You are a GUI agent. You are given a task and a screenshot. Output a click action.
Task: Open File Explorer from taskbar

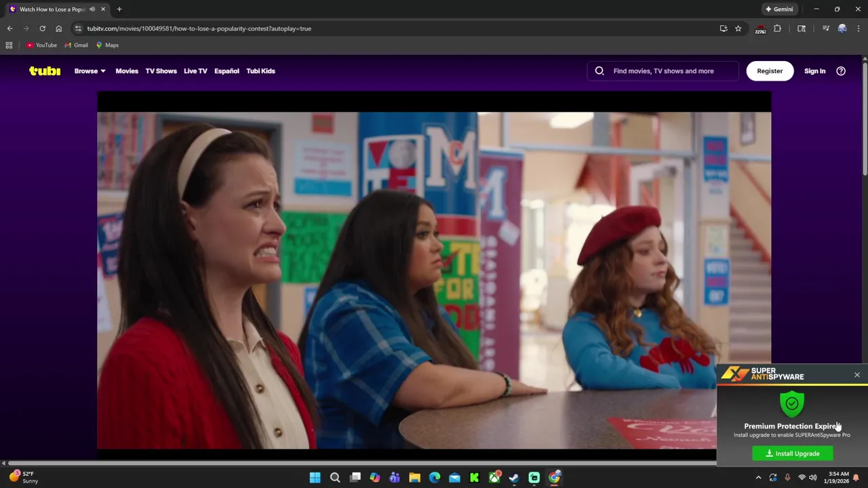(414, 478)
